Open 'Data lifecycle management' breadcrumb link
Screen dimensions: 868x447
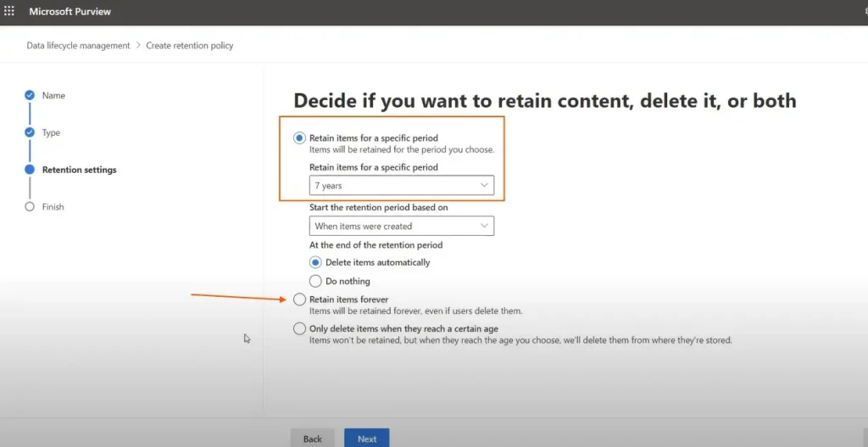tap(78, 46)
